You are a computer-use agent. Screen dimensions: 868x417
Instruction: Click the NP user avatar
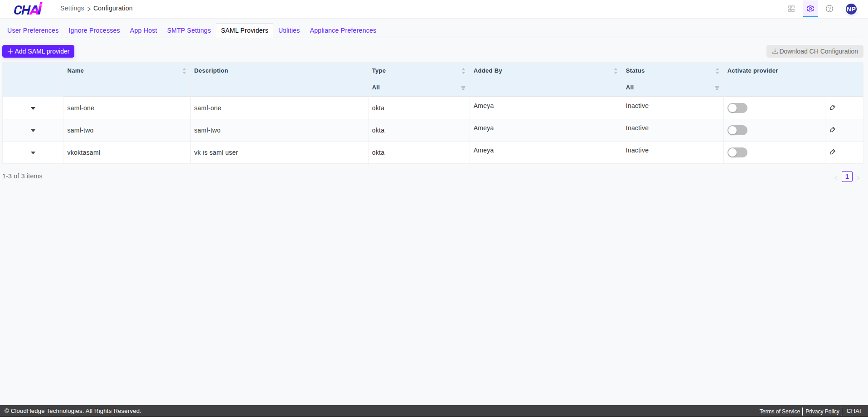pyautogui.click(x=851, y=9)
